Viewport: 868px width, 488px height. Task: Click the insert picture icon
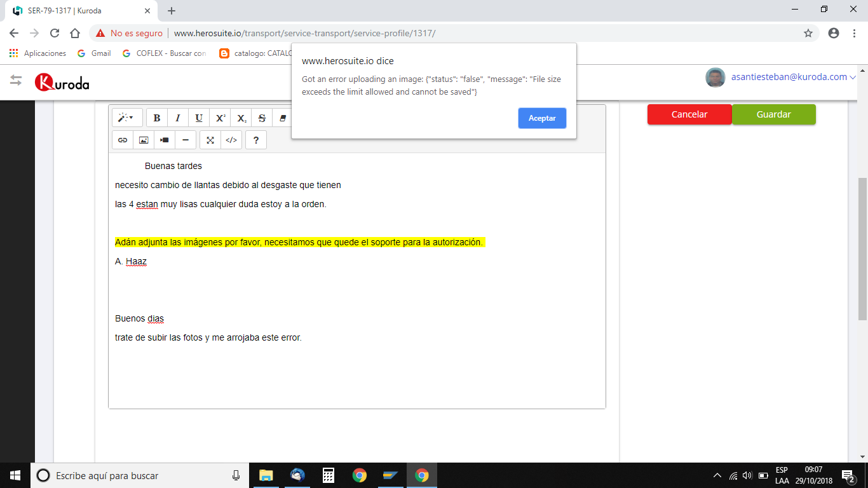pyautogui.click(x=144, y=140)
